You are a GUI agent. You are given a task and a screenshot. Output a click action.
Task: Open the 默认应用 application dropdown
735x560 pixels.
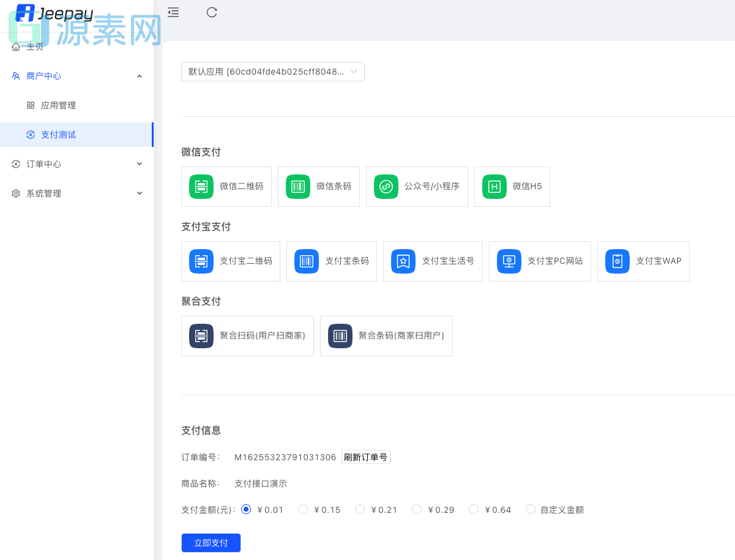(272, 72)
